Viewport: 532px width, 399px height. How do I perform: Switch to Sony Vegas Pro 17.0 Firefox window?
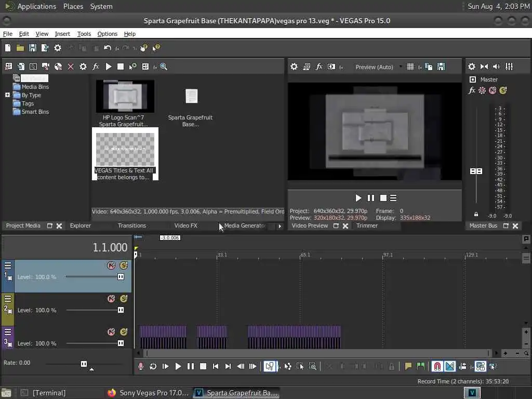(x=148, y=393)
